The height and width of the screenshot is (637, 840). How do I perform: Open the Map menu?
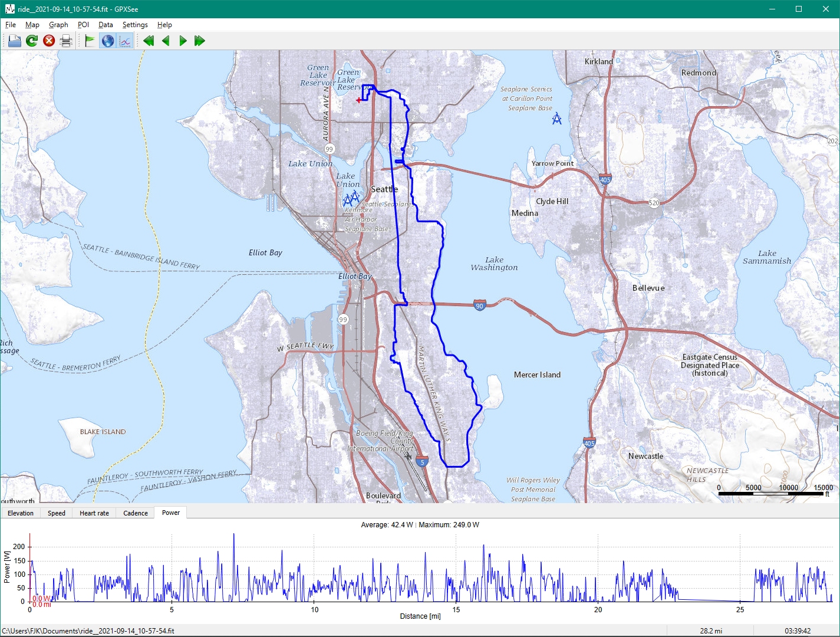[32, 25]
